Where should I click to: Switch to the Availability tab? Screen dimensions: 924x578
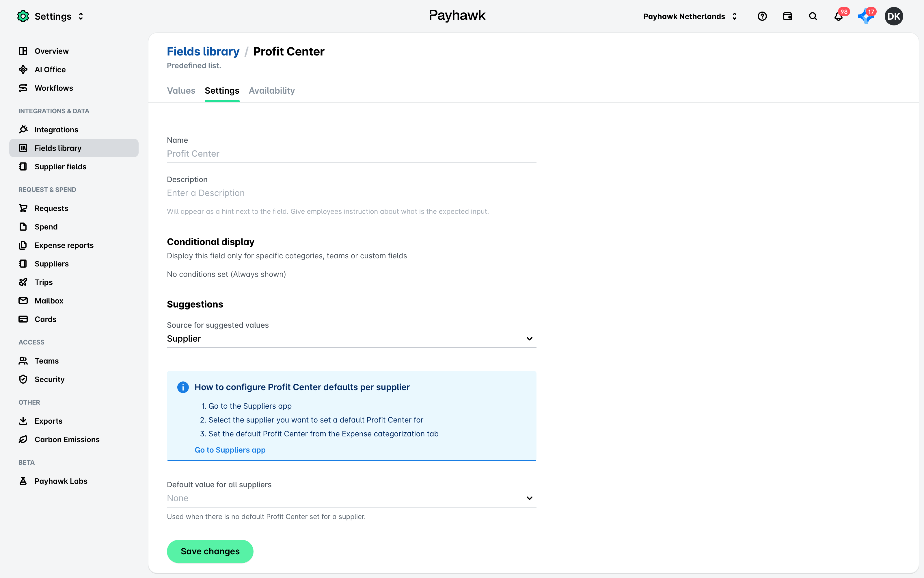[x=271, y=90]
